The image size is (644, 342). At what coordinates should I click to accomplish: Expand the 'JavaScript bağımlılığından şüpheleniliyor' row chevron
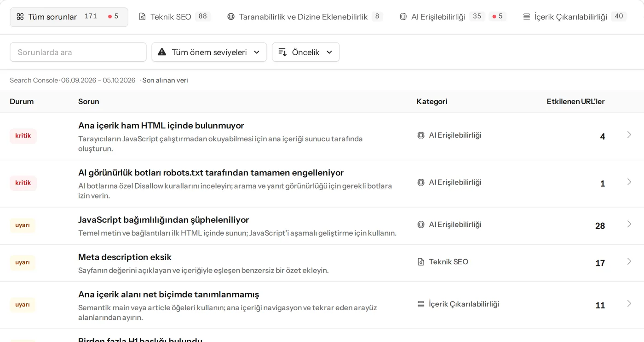[630, 224]
